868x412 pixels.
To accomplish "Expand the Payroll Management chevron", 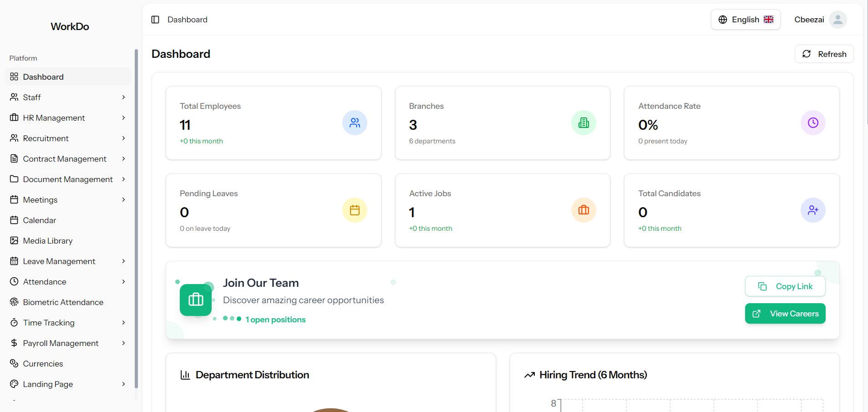I will [123, 343].
